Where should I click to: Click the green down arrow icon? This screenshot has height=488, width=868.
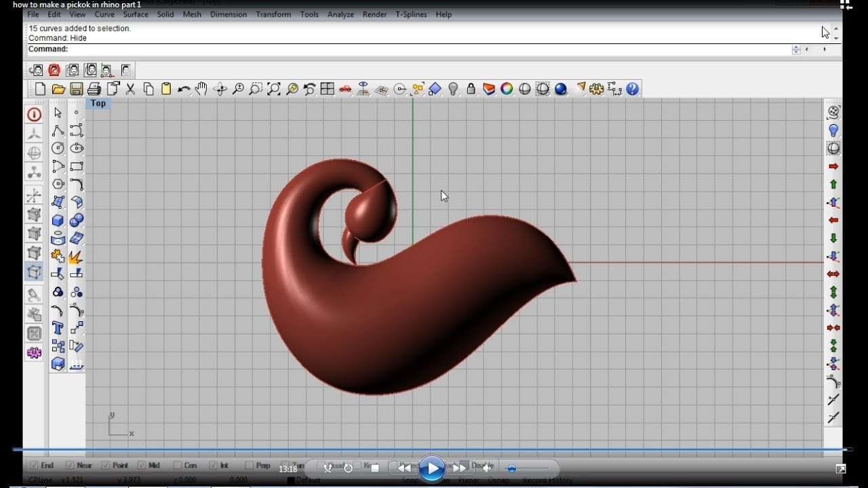point(833,238)
